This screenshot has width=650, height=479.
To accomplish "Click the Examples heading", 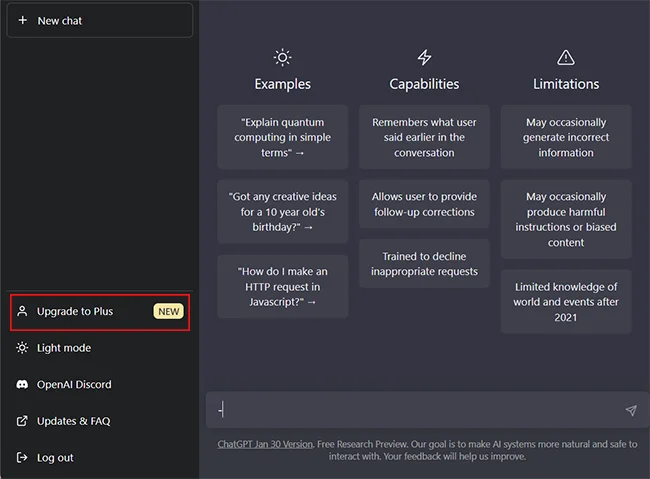I will [x=283, y=84].
